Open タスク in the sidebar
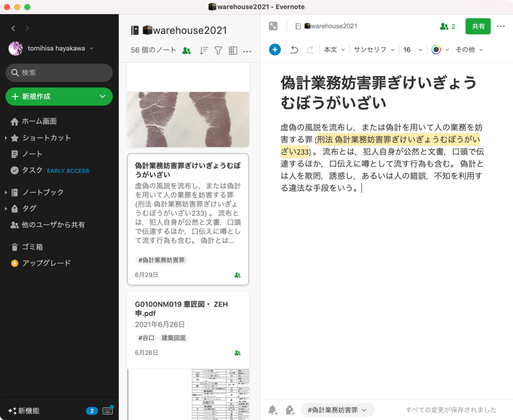 click(x=27, y=170)
